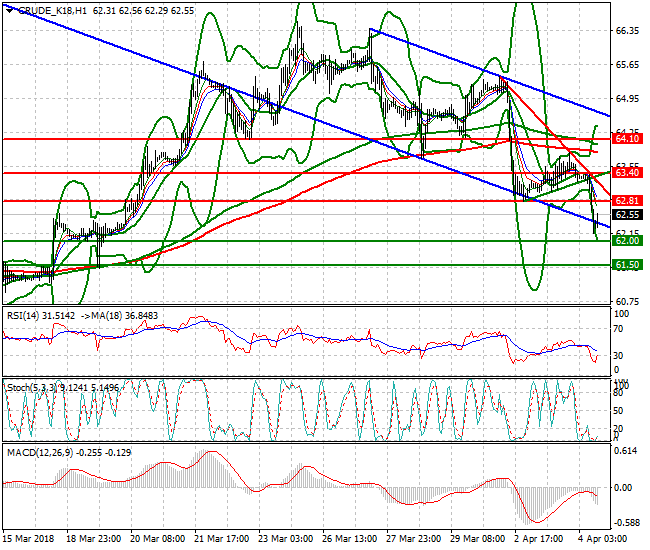Click the 18 Mar 23:00 time label
The image size is (650, 550).
(93, 539)
